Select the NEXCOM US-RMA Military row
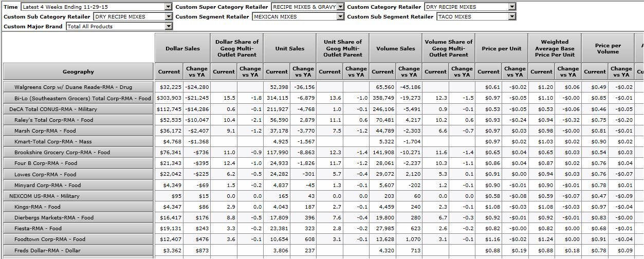Screen dimensions: 644x259 pos(78,196)
